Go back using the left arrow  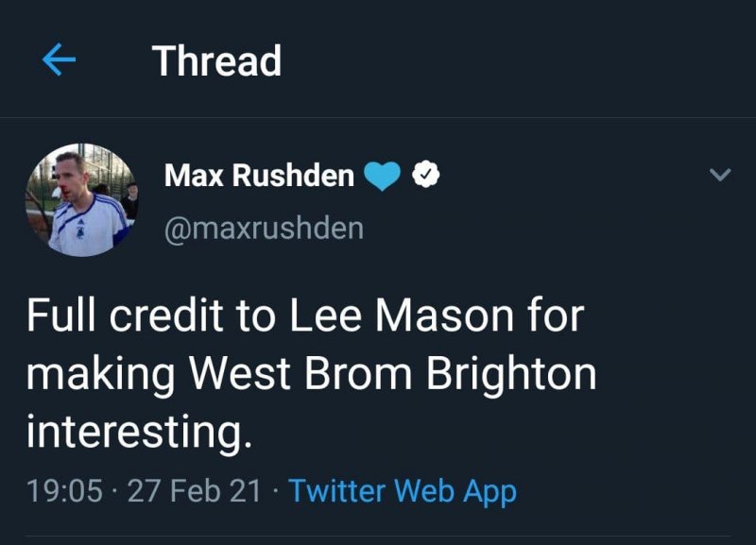point(59,61)
